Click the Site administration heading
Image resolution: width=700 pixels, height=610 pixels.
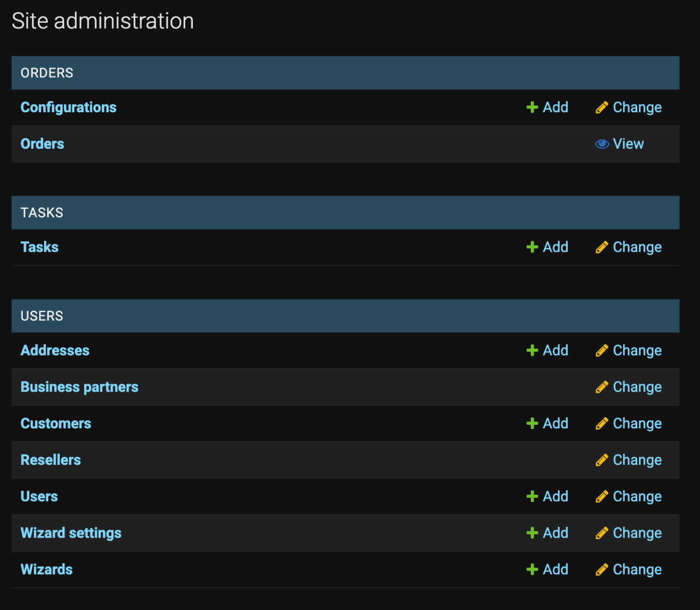[x=103, y=21]
